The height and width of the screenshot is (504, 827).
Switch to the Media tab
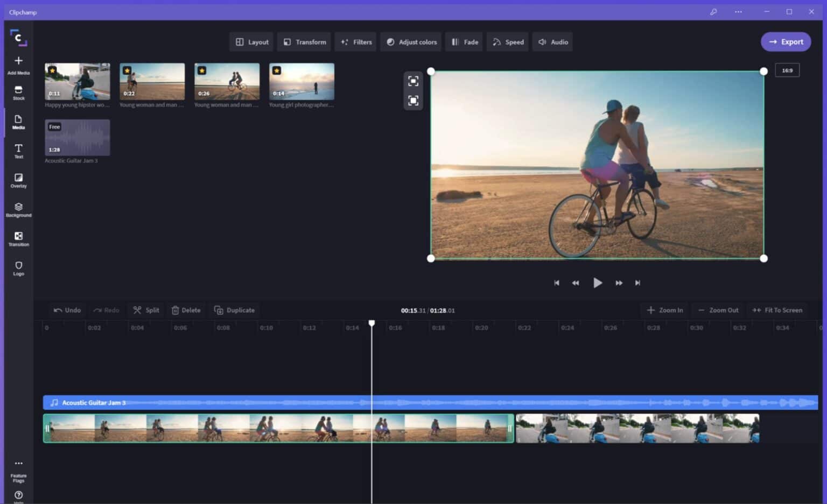click(18, 122)
